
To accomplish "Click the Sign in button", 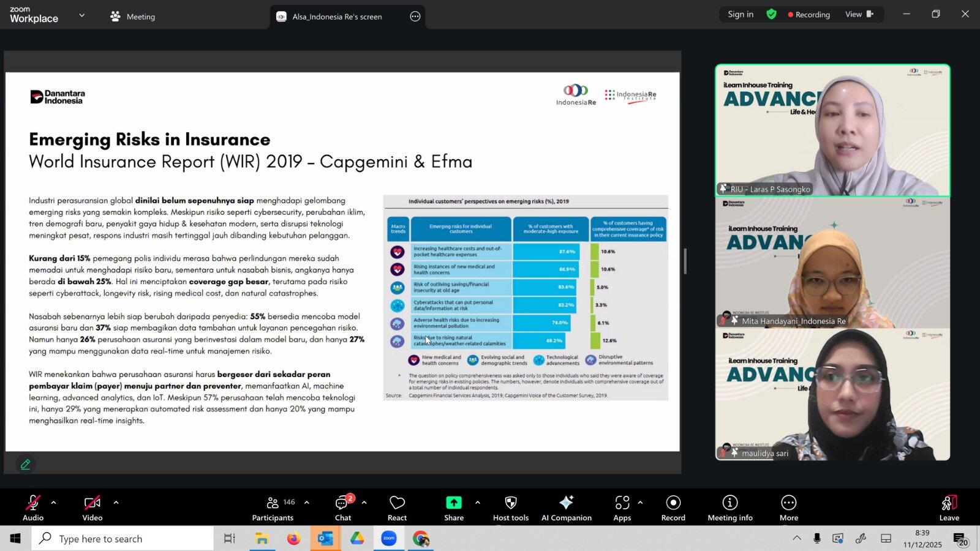I will tap(741, 14).
